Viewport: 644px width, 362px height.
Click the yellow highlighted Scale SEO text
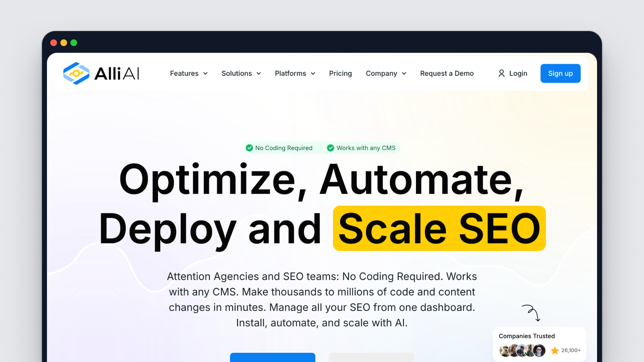439,228
